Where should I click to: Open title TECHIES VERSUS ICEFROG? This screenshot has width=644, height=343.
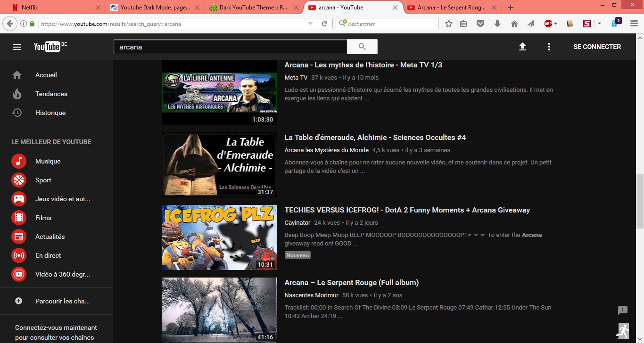pos(407,210)
